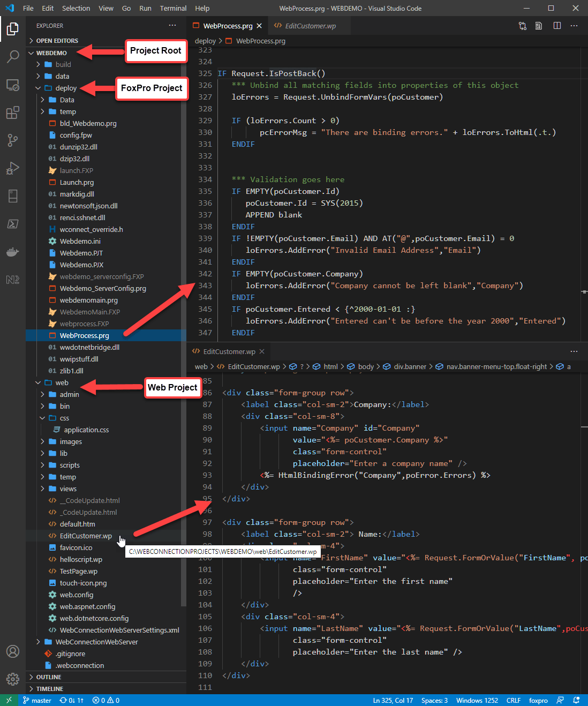Open Remote Explorer in activity bar
The image size is (588, 706).
[13, 85]
